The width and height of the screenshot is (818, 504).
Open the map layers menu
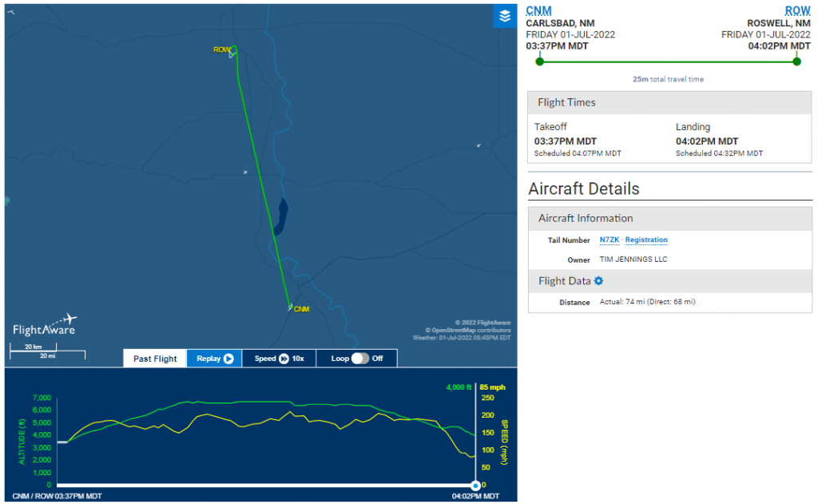(x=504, y=16)
